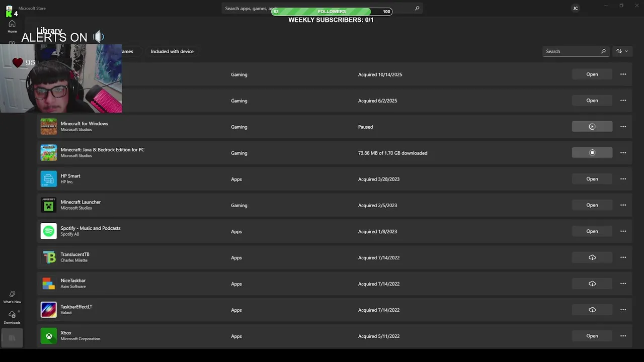Open more options for Xbox
The image size is (644, 362).
pos(623,336)
